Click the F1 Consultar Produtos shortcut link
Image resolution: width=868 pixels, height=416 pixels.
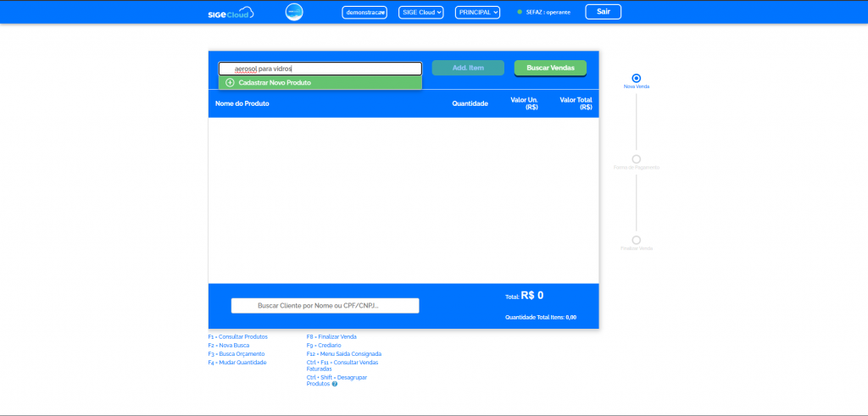coord(238,336)
